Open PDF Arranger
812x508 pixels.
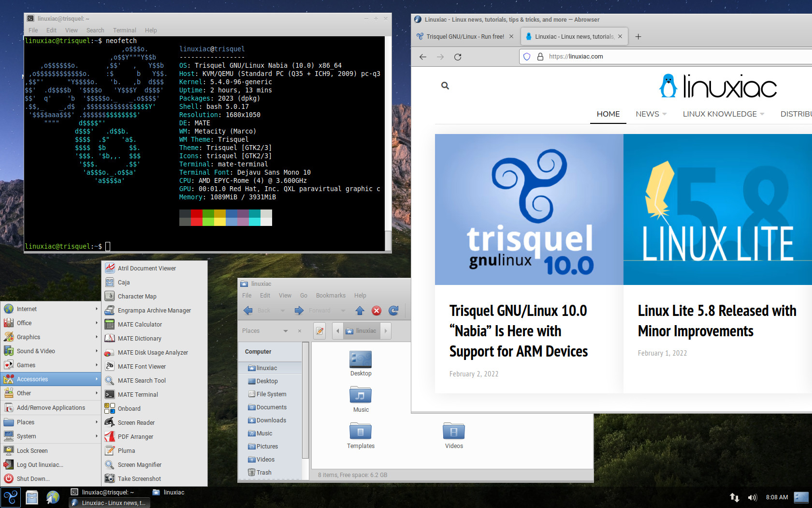[154, 436]
